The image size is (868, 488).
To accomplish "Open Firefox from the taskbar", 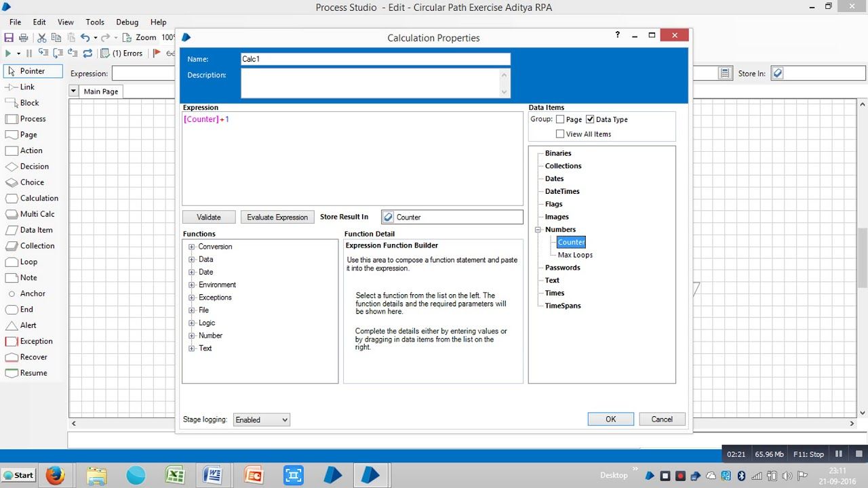I will 56,475.
